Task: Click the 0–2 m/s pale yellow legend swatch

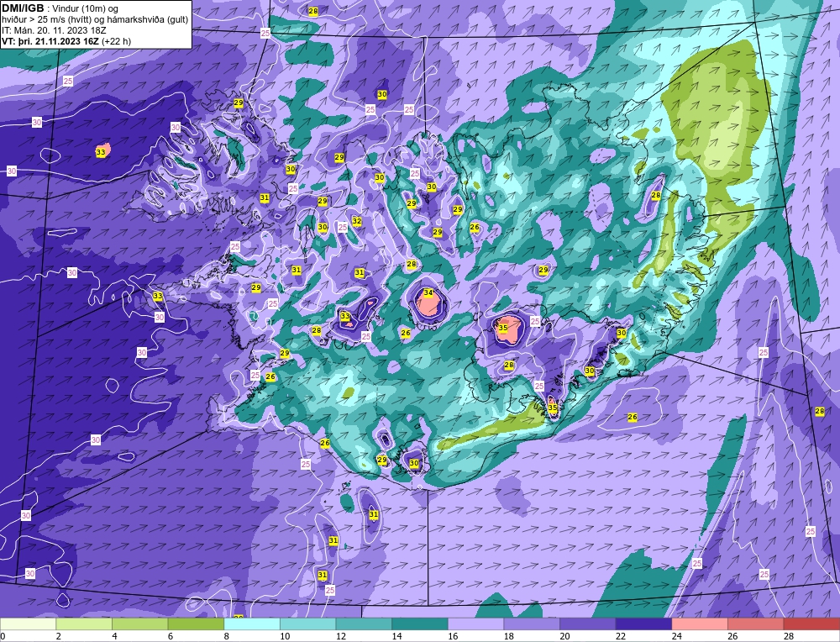Action: (28, 624)
